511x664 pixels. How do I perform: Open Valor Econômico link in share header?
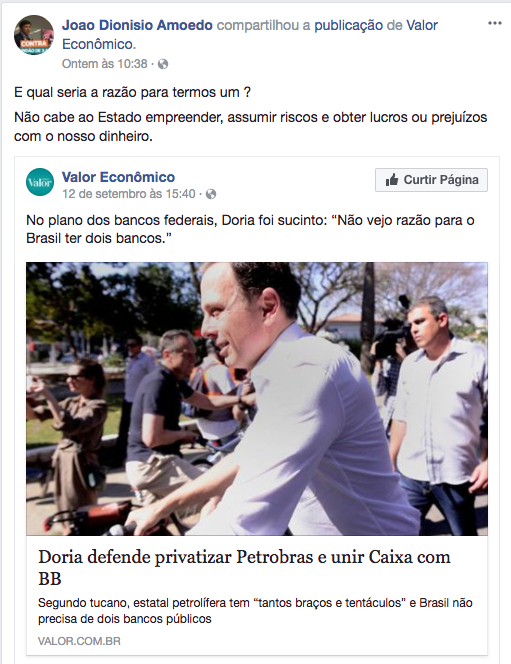point(250,35)
